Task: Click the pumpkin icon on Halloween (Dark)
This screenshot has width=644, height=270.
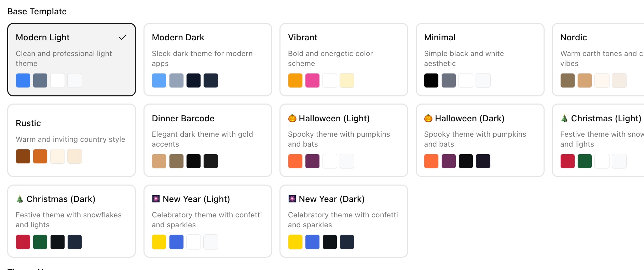Action: (428, 118)
